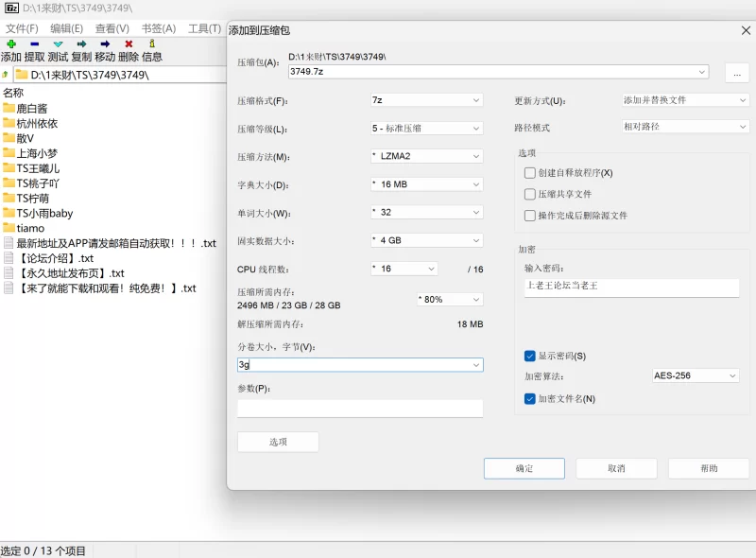Click the 参数 input field
The width and height of the screenshot is (756, 558).
coord(360,409)
